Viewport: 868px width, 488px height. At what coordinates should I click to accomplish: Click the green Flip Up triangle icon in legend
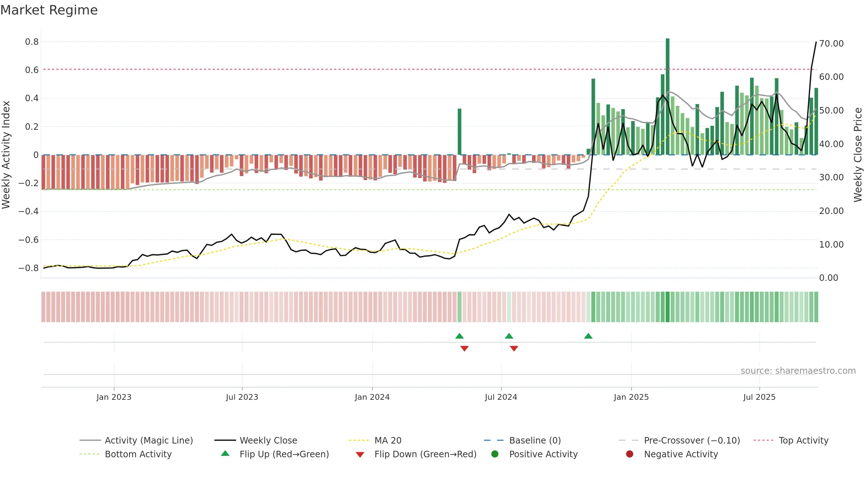[x=225, y=453]
